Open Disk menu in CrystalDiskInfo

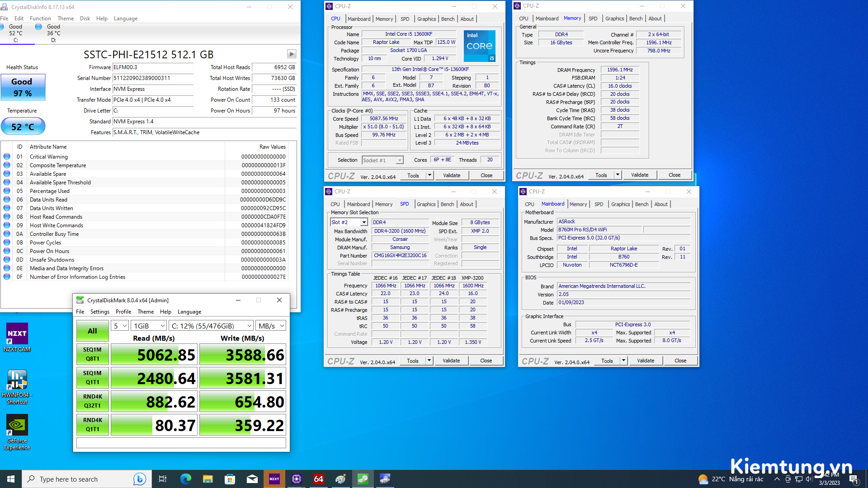pos(85,19)
